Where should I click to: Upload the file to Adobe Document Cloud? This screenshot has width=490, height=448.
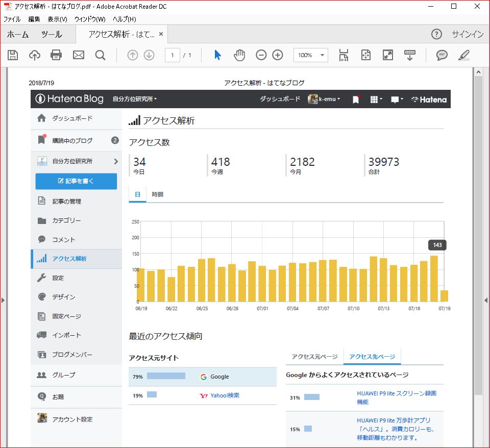pos(34,56)
